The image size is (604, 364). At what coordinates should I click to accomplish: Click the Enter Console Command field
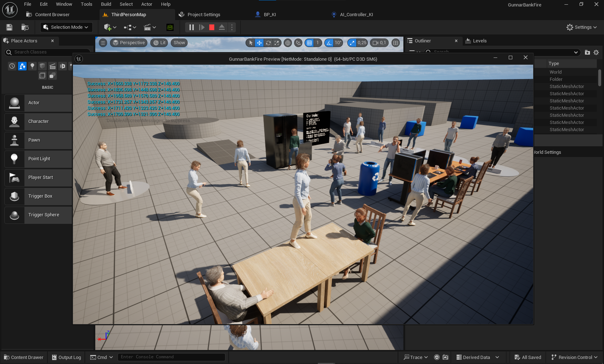[x=171, y=357]
